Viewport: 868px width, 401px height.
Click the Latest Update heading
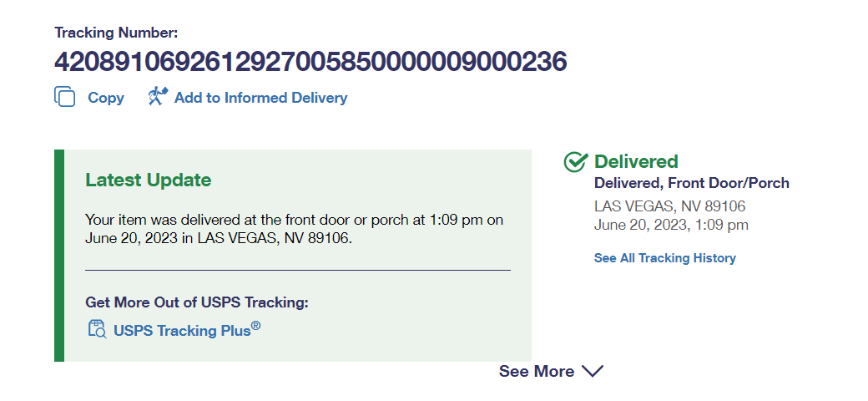pos(148,180)
